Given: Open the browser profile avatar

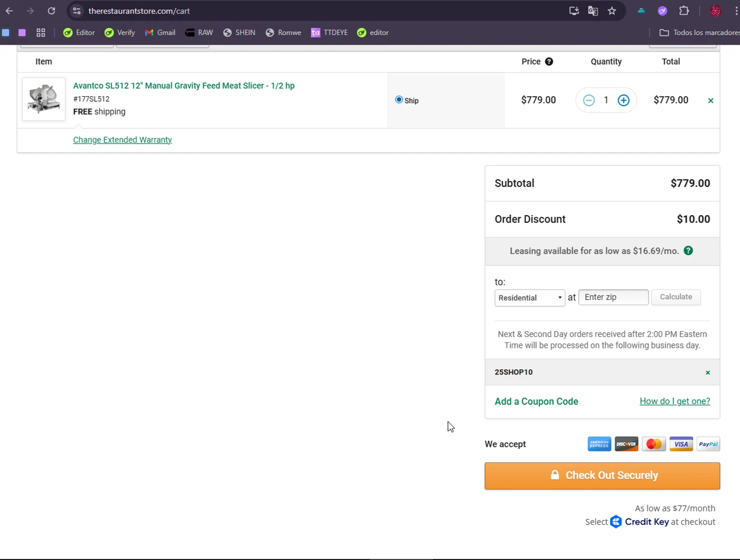Looking at the screenshot, I should pyautogui.click(x=715, y=11).
